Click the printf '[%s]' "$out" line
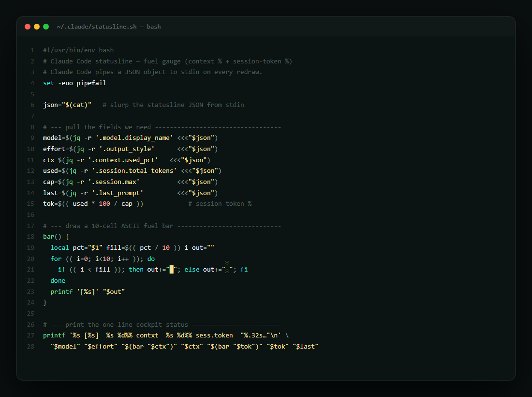The image size is (532, 397). tap(88, 292)
